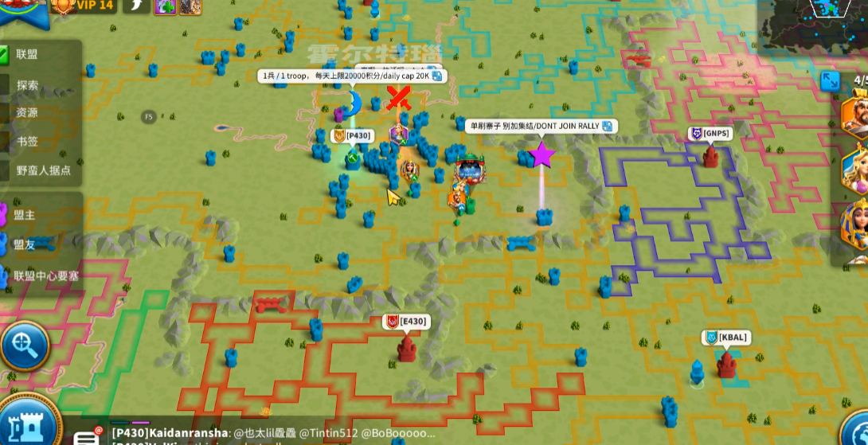
Task: Collapse the troop panel with blue arrows button
Action: click(x=829, y=81)
